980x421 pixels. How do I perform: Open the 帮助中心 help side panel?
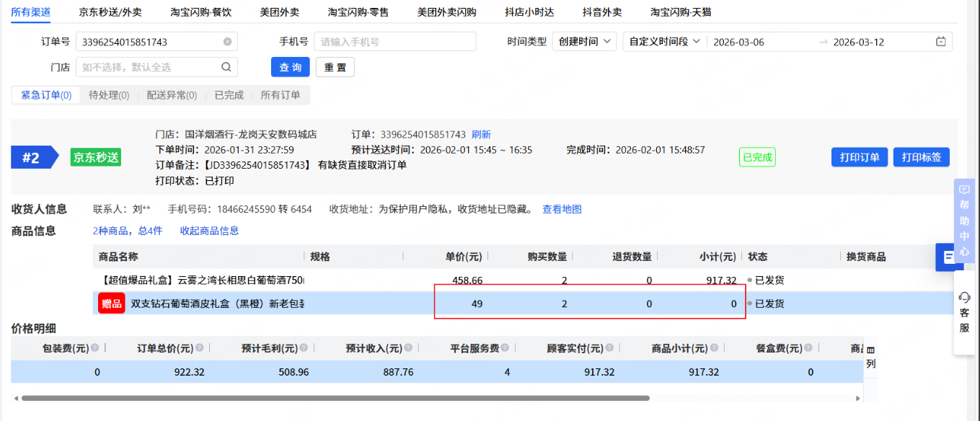tap(964, 221)
